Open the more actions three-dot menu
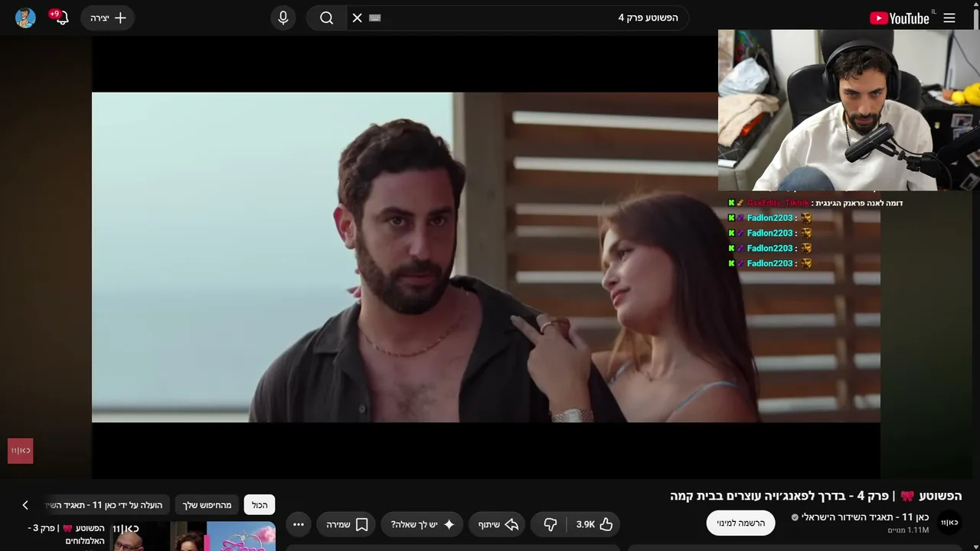 (299, 524)
